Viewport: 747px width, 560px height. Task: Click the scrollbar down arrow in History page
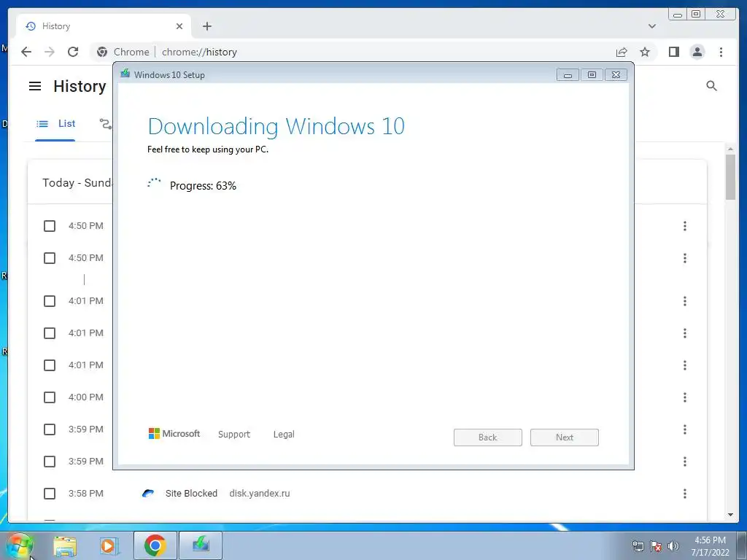730,515
